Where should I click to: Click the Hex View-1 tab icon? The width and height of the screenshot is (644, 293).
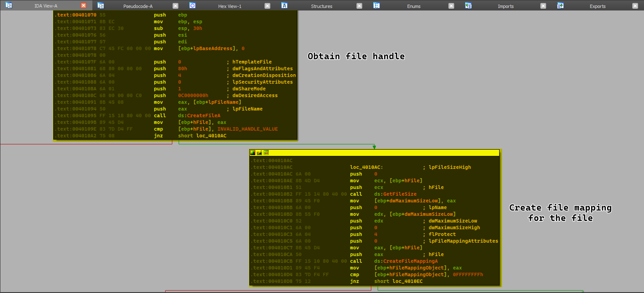pyautogui.click(x=192, y=6)
